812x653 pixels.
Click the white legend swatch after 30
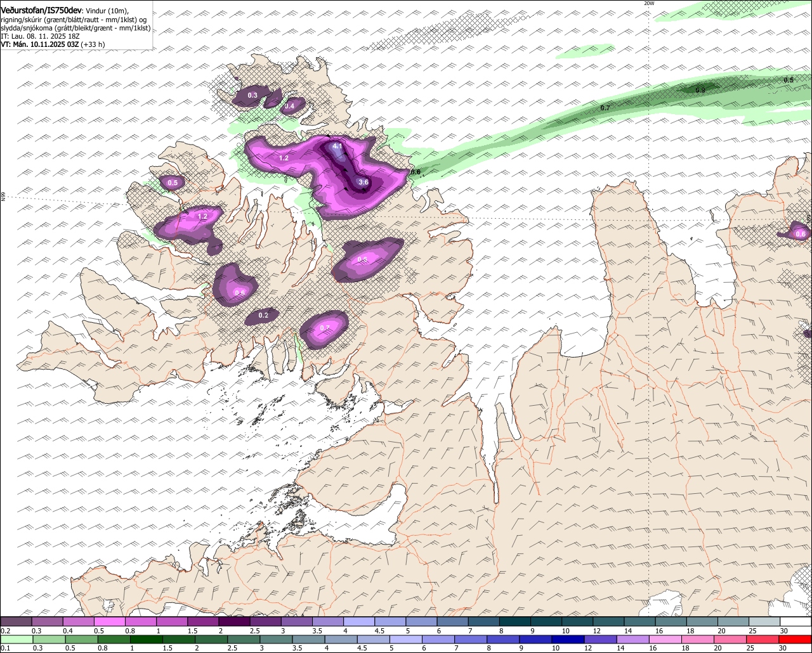pyautogui.click(x=796, y=622)
